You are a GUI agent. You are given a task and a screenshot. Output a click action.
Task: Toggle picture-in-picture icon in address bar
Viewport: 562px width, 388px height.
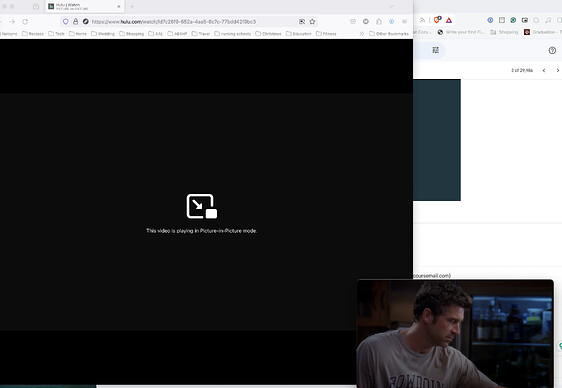[x=302, y=21]
